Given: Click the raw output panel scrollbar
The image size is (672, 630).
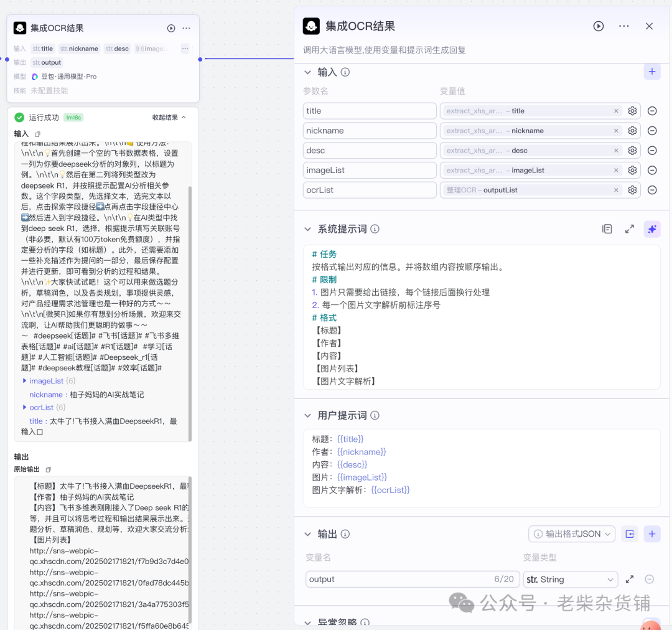Looking at the screenshot, I should 190,549.
